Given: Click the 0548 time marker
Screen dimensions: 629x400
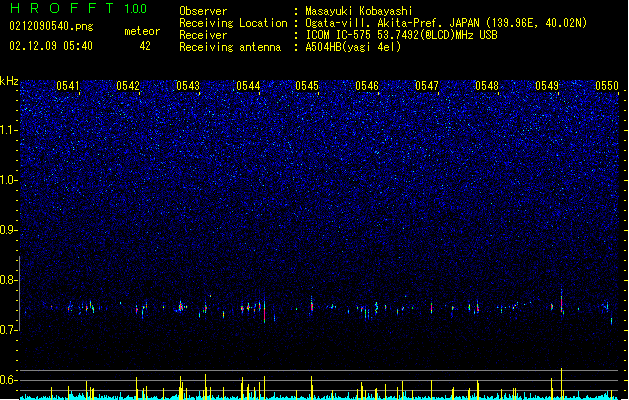Looking at the screenshot, I should click(487, 86).
